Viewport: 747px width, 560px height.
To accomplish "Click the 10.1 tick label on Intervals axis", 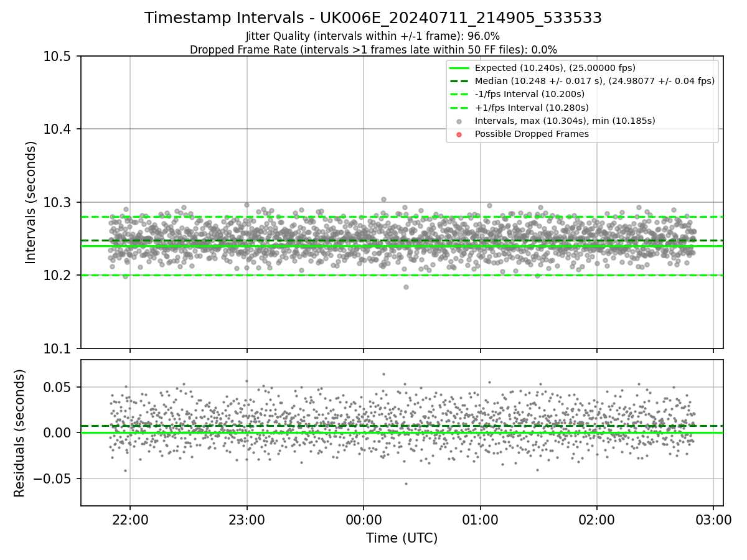I will coord(59,348).
